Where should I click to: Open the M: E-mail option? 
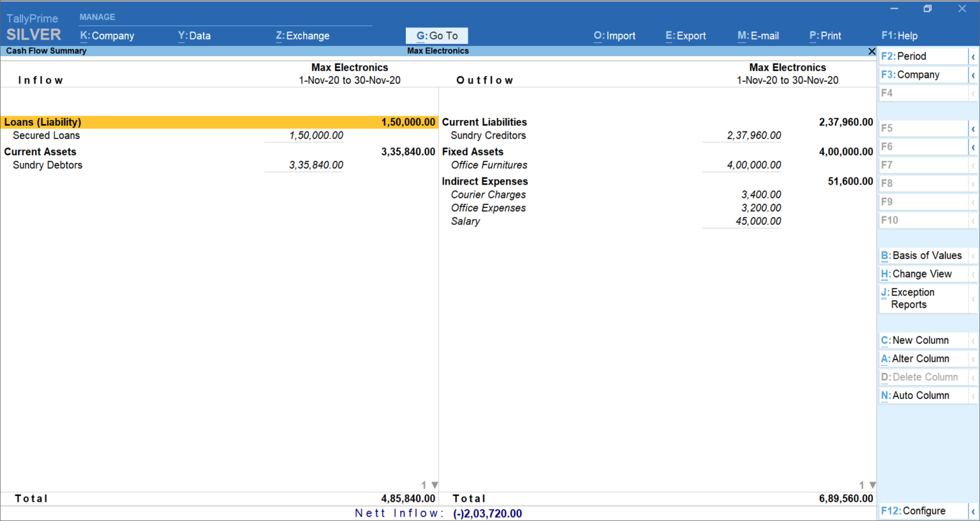(x=758, y=36)
